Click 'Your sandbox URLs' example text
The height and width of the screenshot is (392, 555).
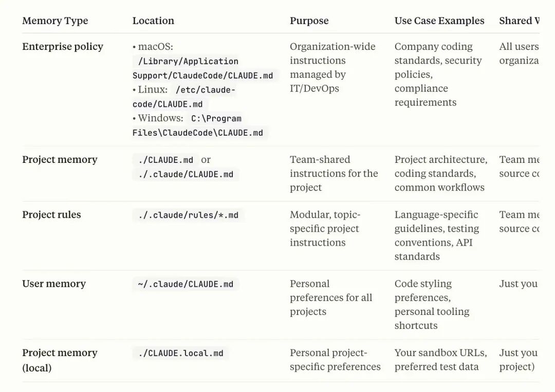[x=441, y=353]
